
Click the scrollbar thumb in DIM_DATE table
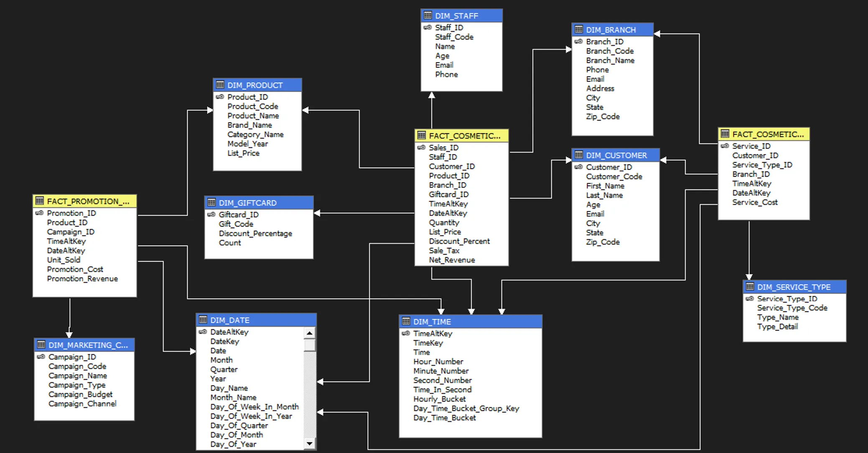point(309,345)
